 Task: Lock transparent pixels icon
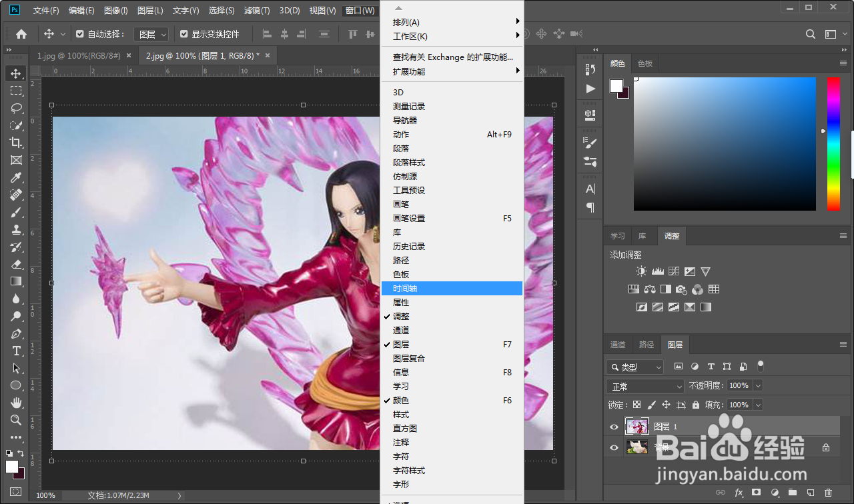[x=637, y=405]
